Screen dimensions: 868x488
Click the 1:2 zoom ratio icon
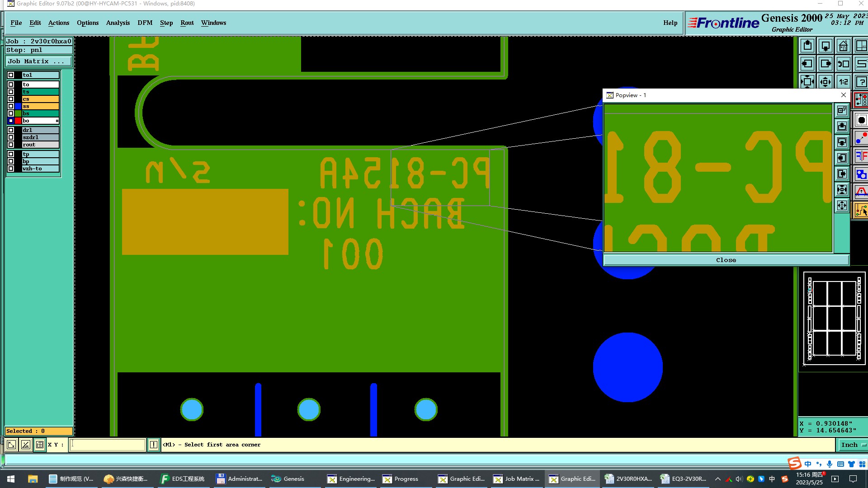point(843,82)
